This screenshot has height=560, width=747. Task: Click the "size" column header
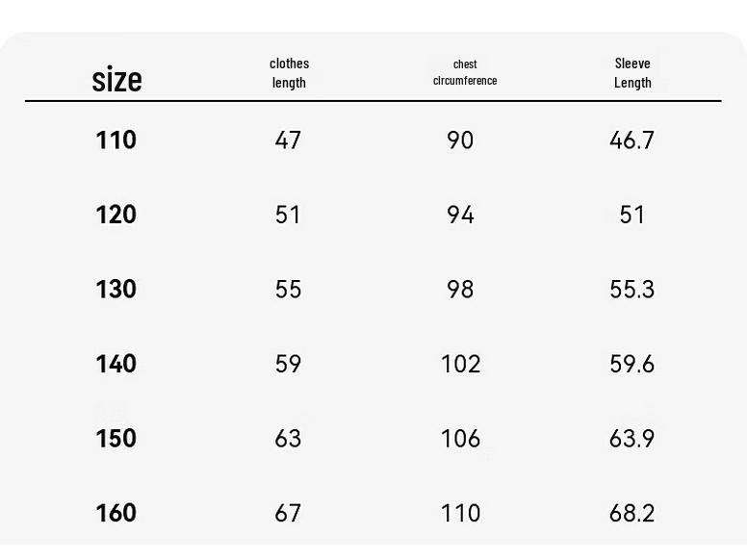click(116, 80)
